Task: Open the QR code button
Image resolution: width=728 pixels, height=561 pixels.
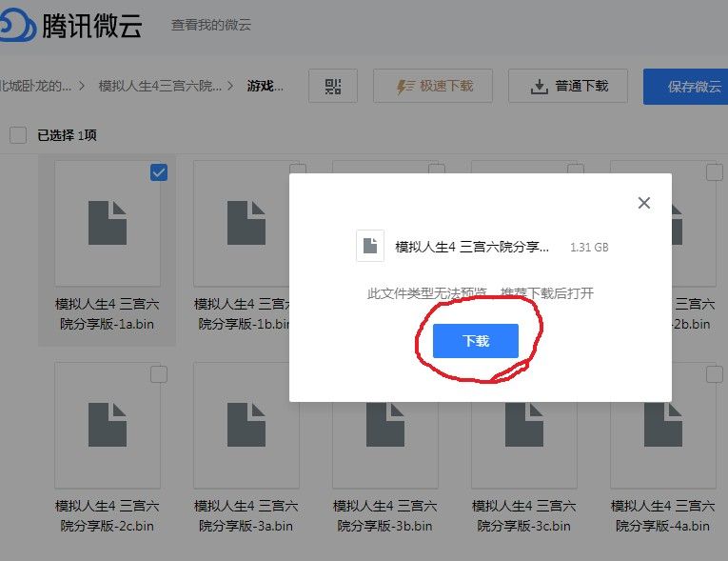Action: pyautogui.click(x=333, y=86)
